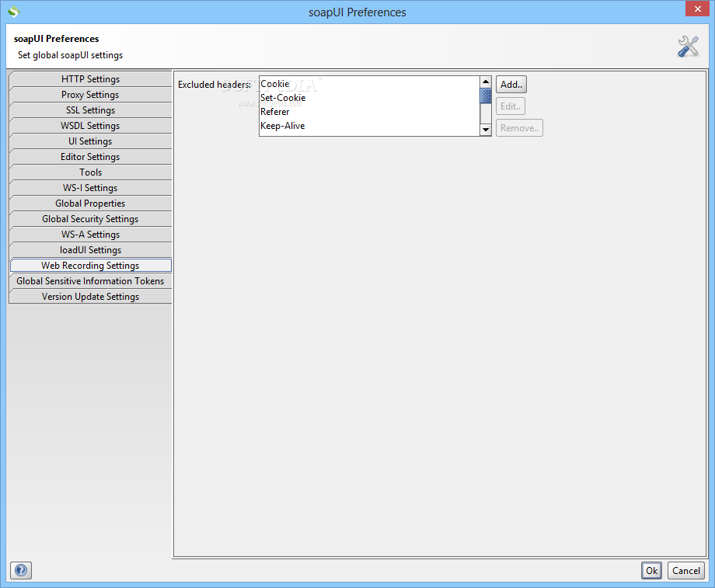Open loadUI Settings tab
The image size is (715, 588).
click(90, 249)
